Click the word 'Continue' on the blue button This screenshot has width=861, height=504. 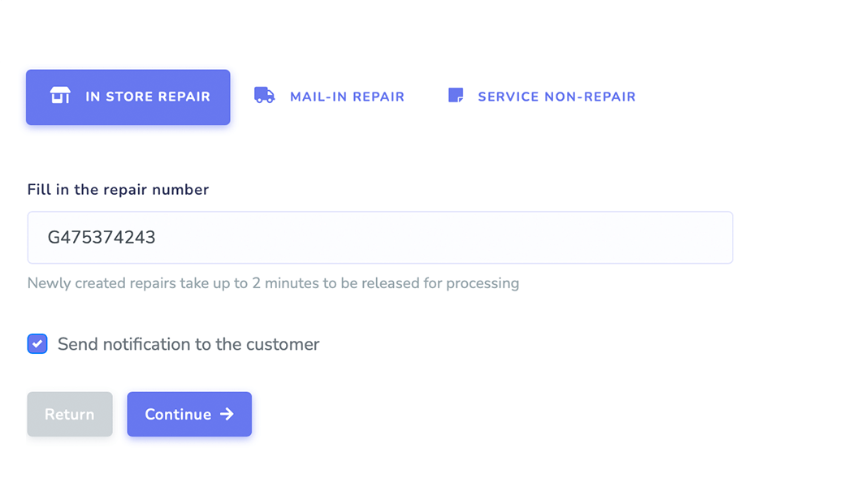(178, 414)
